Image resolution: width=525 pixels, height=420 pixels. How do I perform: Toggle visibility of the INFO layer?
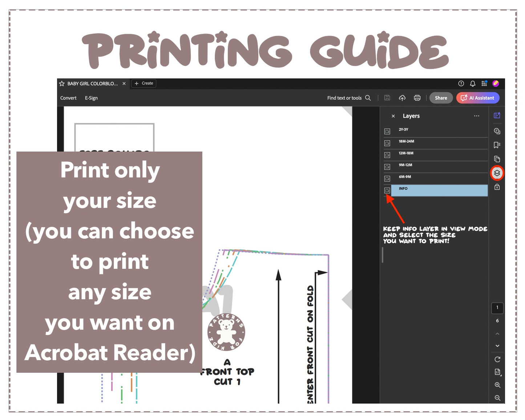pyautogui.click(x=387, y=190)
